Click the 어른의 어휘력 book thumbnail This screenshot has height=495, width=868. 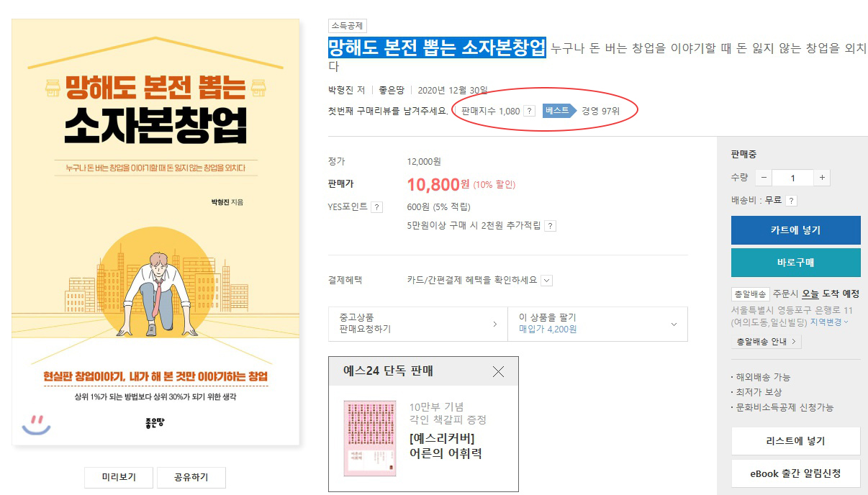pos(370,439)
